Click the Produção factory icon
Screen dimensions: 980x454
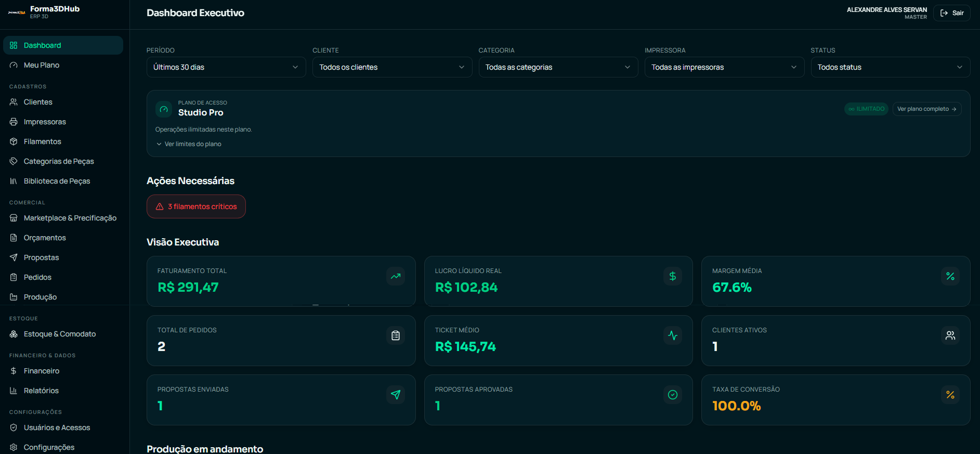[14, 297]
